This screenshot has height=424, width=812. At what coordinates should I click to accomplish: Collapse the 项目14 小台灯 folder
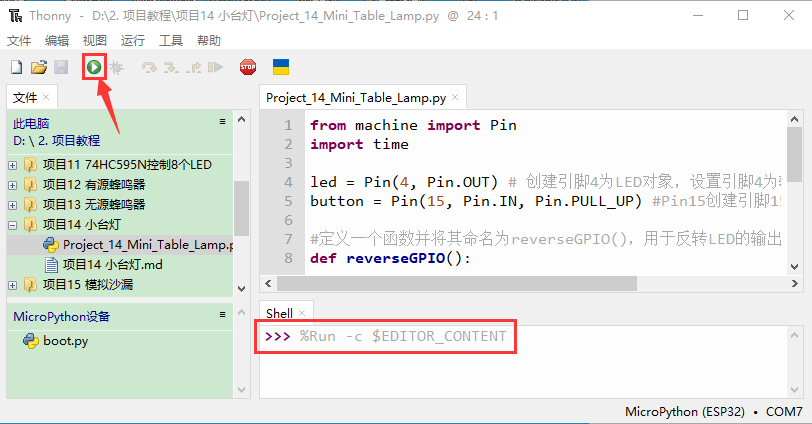coord(13,224)
